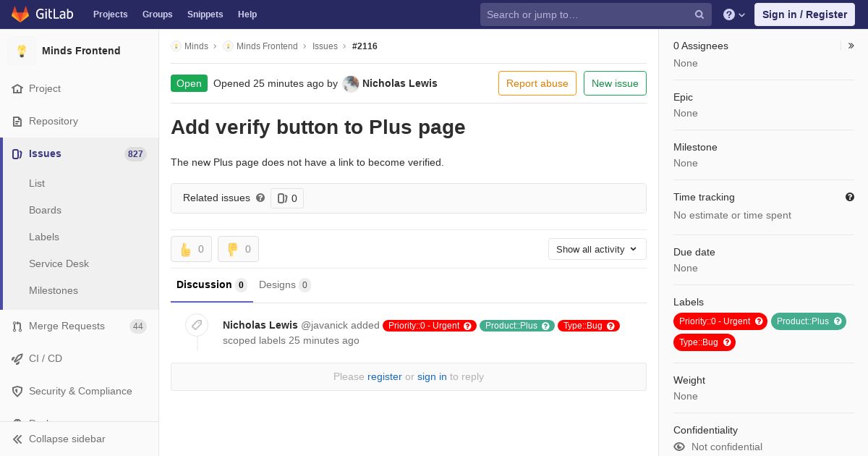This screenshot has width=868, height=456.
Task: Click the Minds Frontend lightbulb avatar
Action: [x=22, y=51]
